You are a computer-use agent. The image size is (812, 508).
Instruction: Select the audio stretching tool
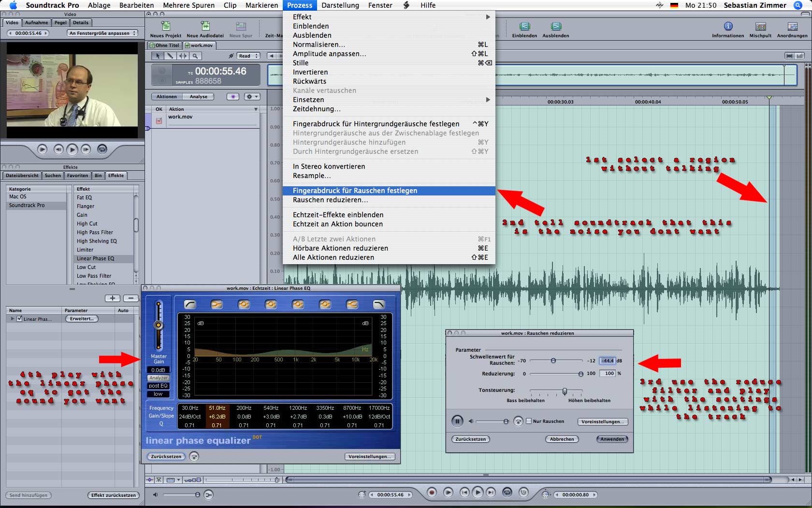click(183, 56)
